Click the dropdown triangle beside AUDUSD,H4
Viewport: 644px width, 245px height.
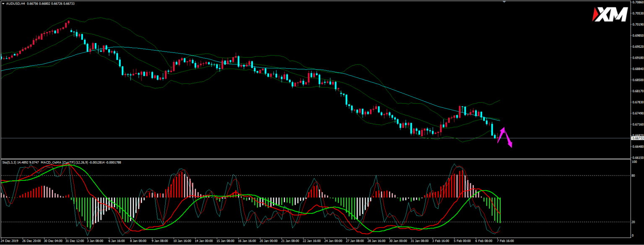pyautogui.click(x=3, y=4)
